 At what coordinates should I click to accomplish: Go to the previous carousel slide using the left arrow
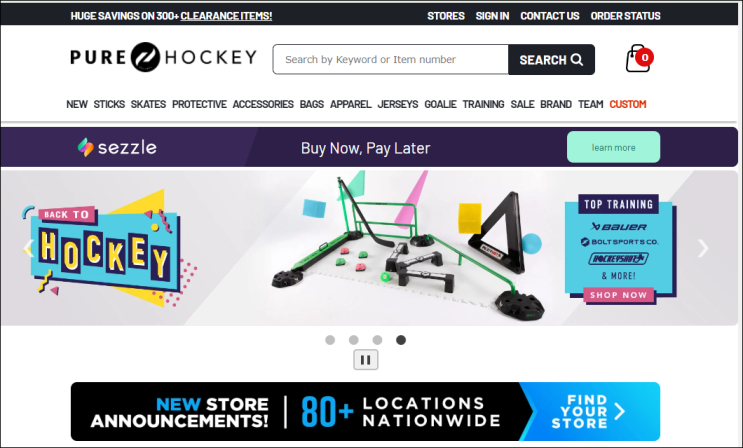[29, 248]
